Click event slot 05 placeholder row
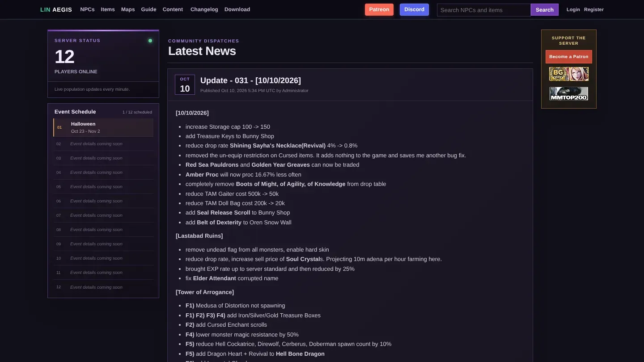Image resolution: width=644 pixels, height=362 pixels. [x=103, y=187]
